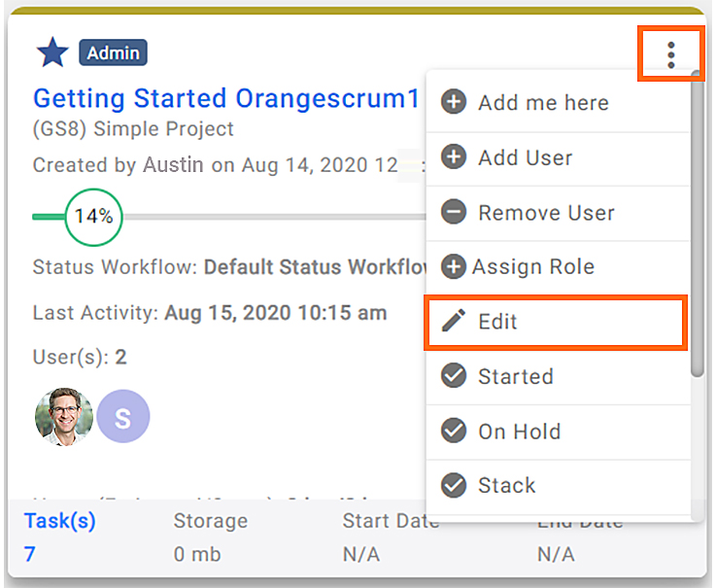Choose Remove User from the menu
Image resolution: width=716 pixels, height=588 pixels.
(558, 214)
